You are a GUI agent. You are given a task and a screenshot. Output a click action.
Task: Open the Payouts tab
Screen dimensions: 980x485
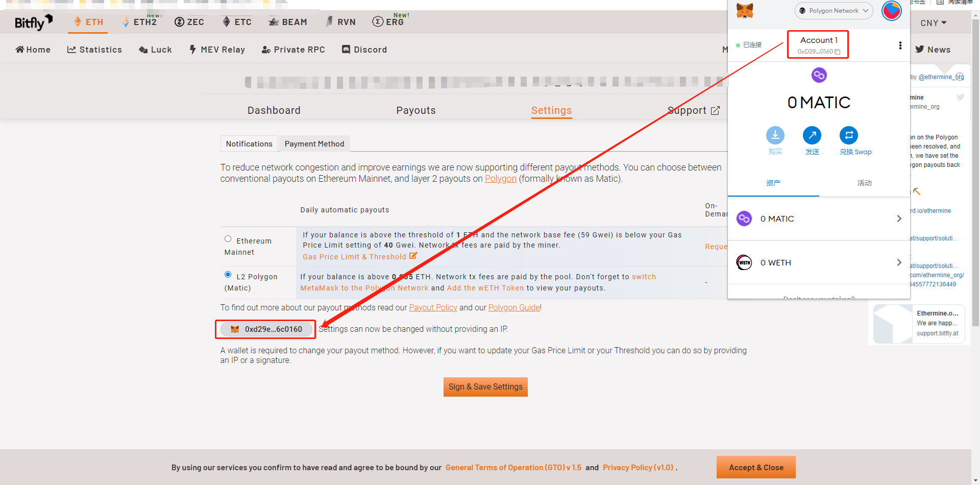coord(416,110)
